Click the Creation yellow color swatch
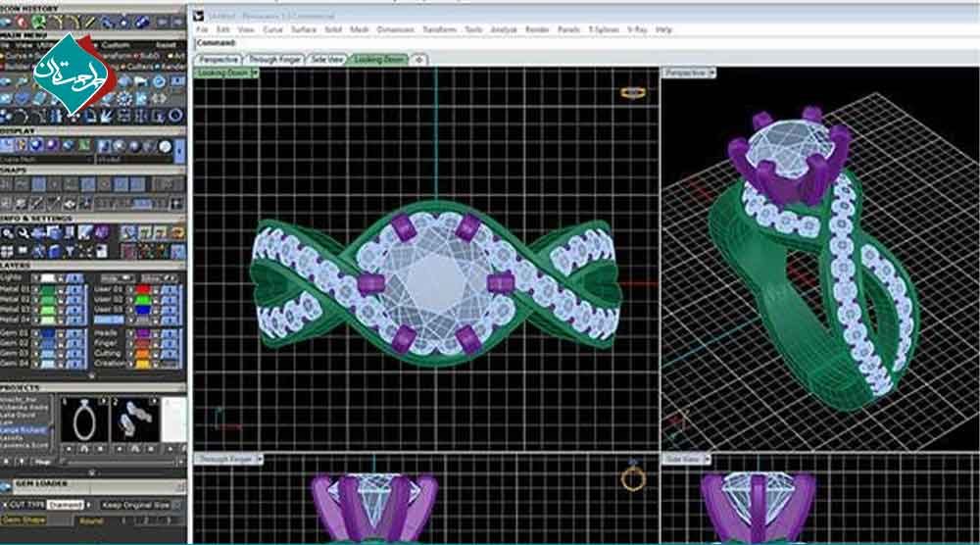 pyautogui.click(x=143, y=364)
